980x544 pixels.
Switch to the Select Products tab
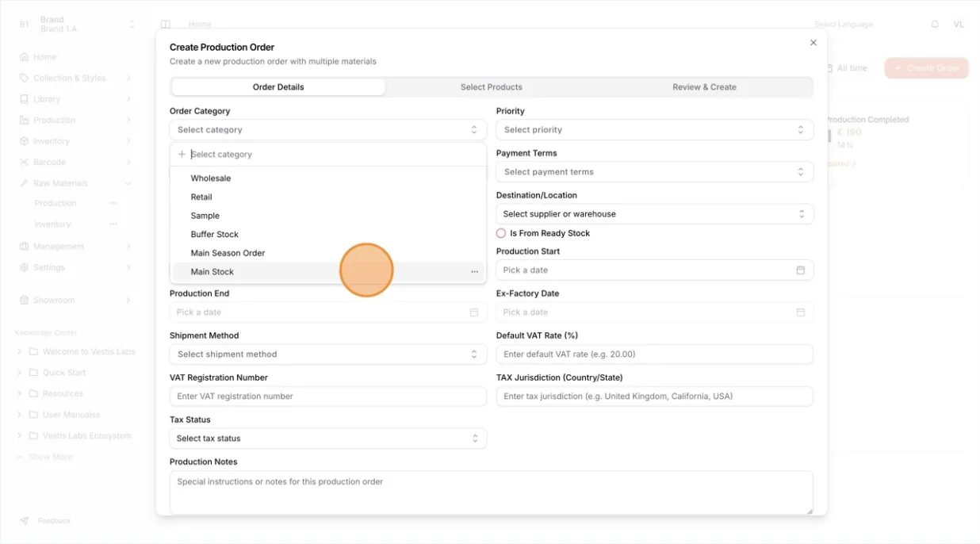tap(492, 87)
